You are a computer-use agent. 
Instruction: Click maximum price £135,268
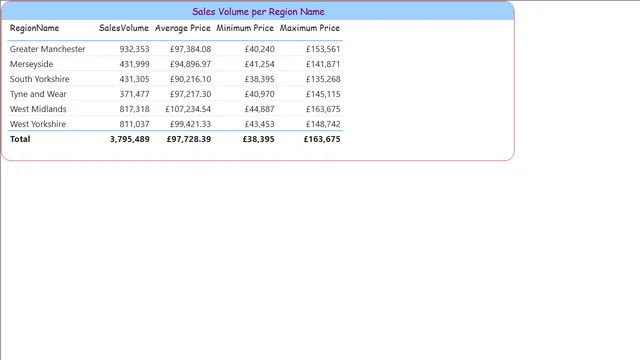pyautogui.click(x=323, y=79)
